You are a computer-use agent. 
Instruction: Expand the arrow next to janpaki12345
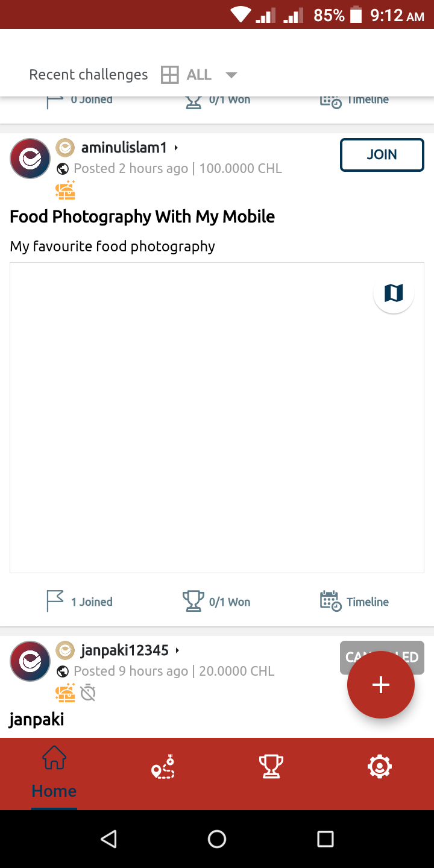[177, 650]
